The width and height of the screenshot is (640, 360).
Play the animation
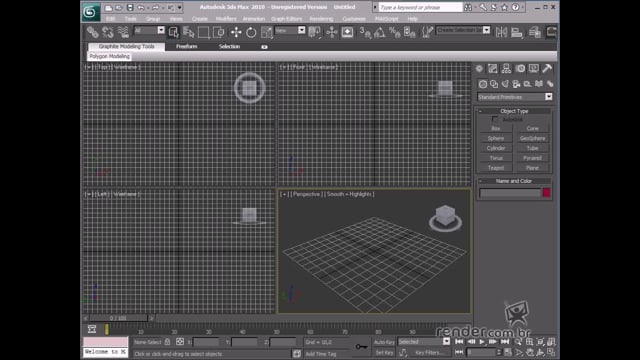(x=482, y=342)
